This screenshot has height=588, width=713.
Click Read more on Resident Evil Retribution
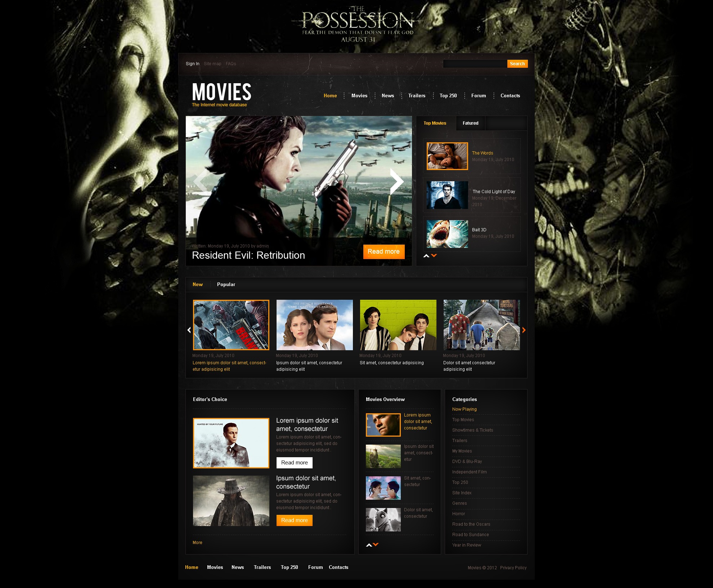[x=384, y=251]
